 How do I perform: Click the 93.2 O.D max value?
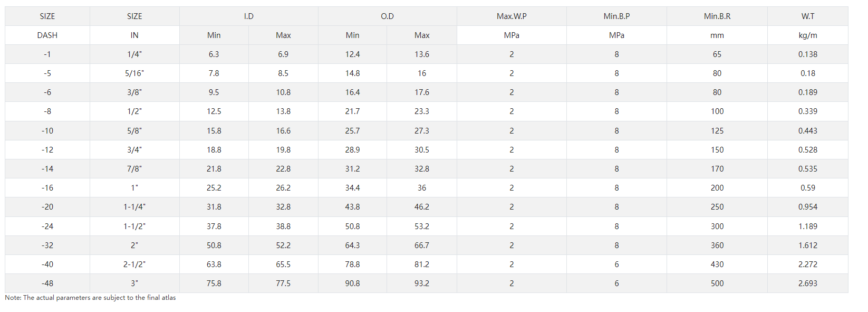422,283
